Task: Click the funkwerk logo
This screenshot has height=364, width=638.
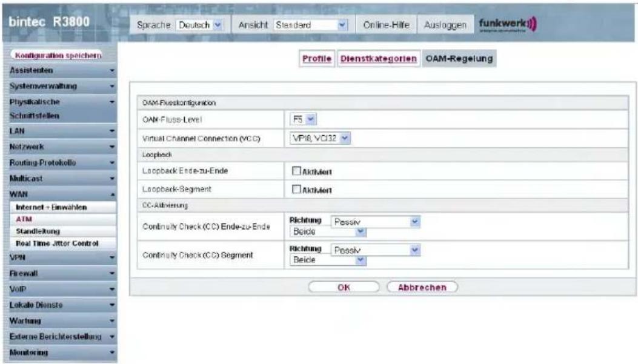Action: click(507, 24)
